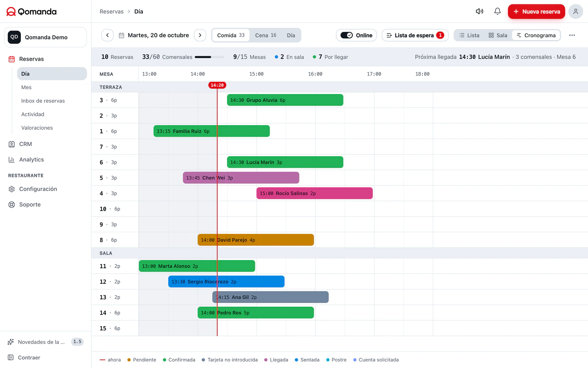Image resolution: width=588 pixels, height=368 pixels.
Task: Switch to the Cena service tab
Action: [x=266, y=35]
